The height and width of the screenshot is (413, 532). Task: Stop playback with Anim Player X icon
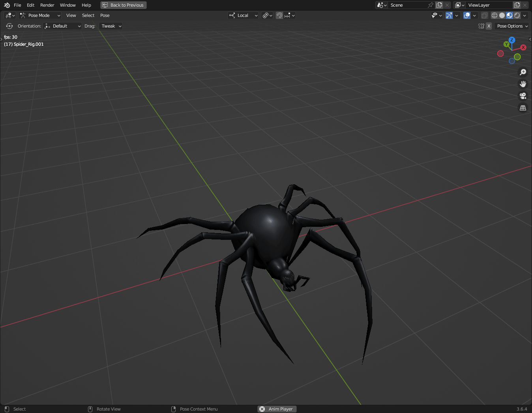click(262, 409)
